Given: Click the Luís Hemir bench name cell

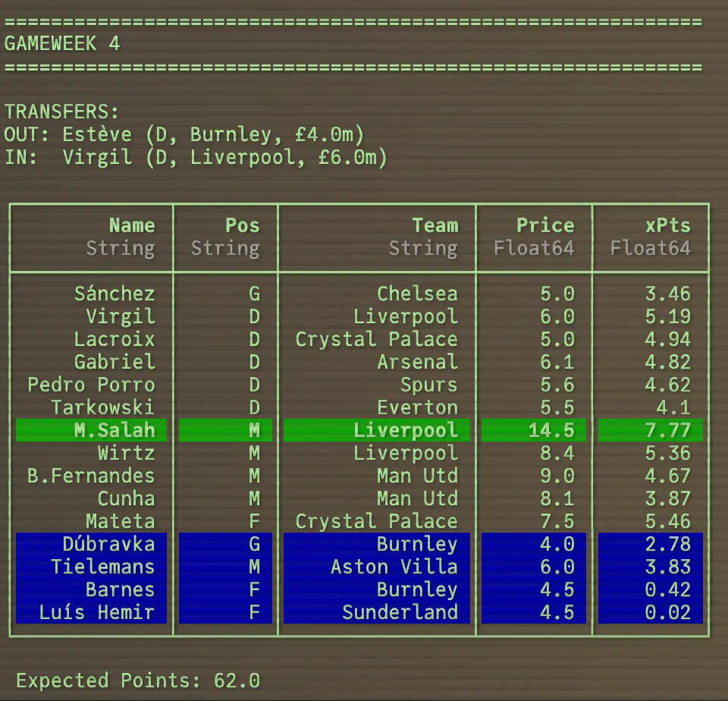Looking at the screenshot, I should click(92, 612).
